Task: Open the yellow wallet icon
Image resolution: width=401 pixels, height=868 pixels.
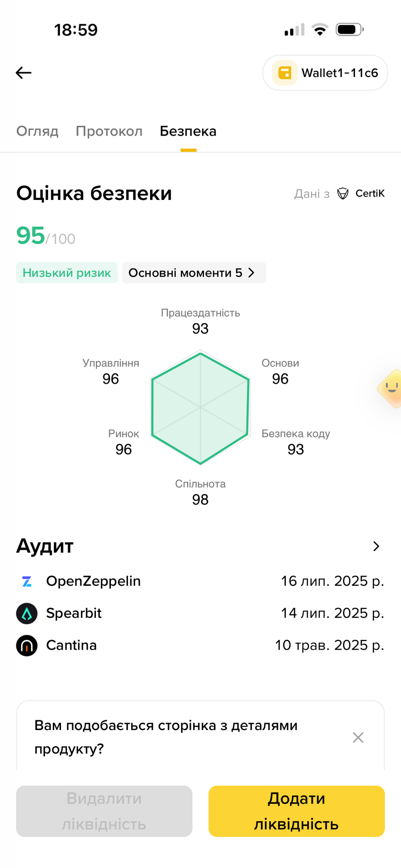Action: pyautogui.click(x=285, y=73)
